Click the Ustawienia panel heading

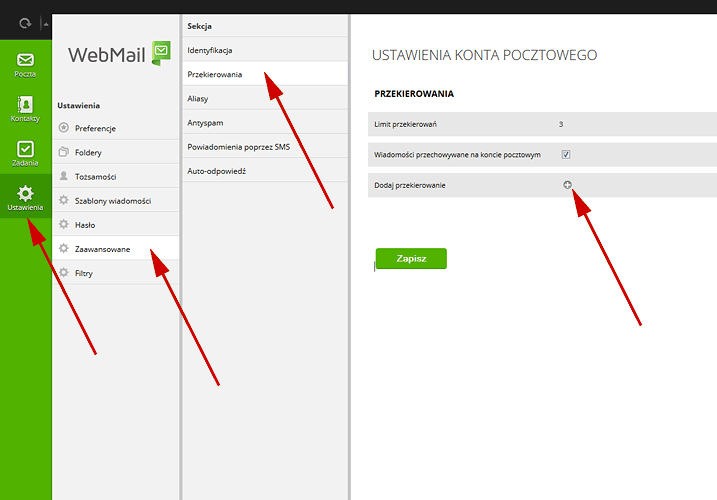pyautogui.click(x=79, y=106)
